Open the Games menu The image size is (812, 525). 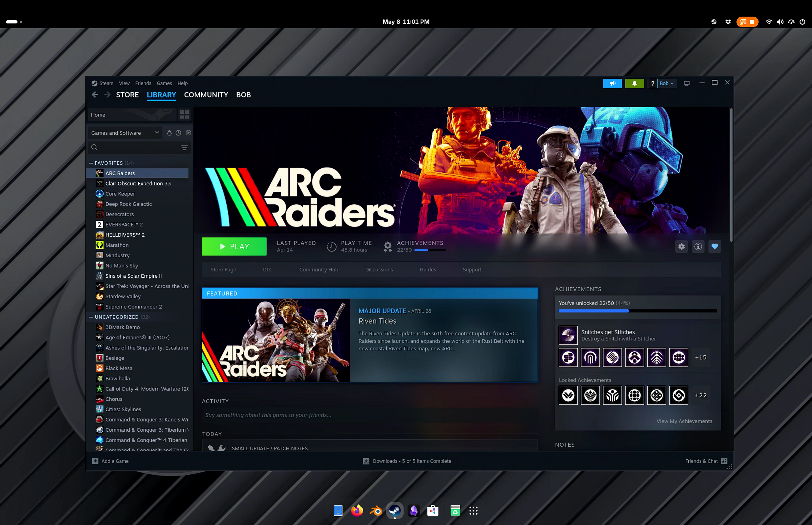tap(164, 83)
